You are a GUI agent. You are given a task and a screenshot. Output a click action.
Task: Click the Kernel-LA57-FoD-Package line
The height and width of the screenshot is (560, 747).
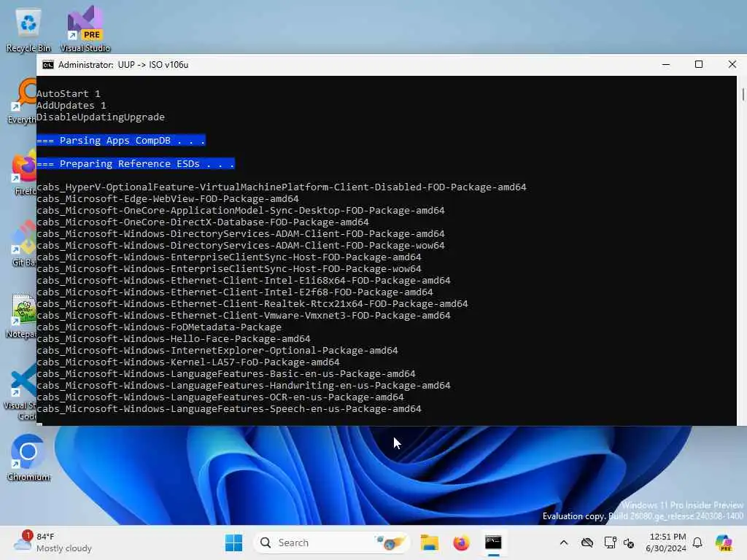coord(188,362)
